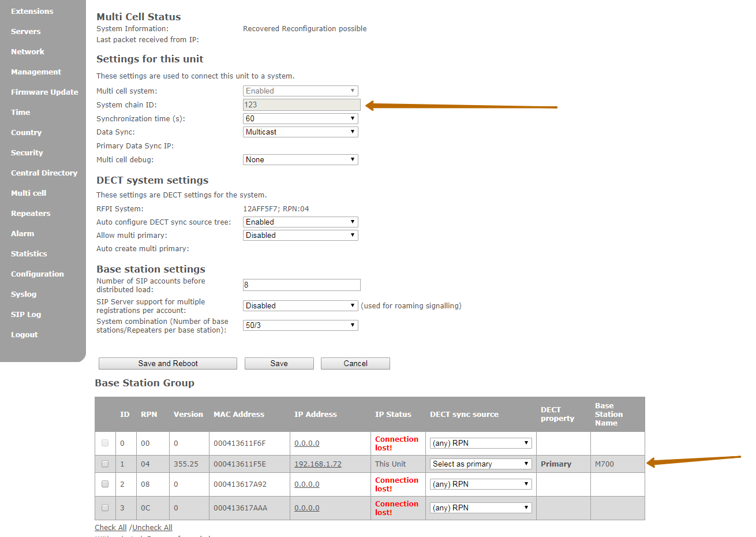Check the checkbox for base station ID 1

(x=105, y=464)
